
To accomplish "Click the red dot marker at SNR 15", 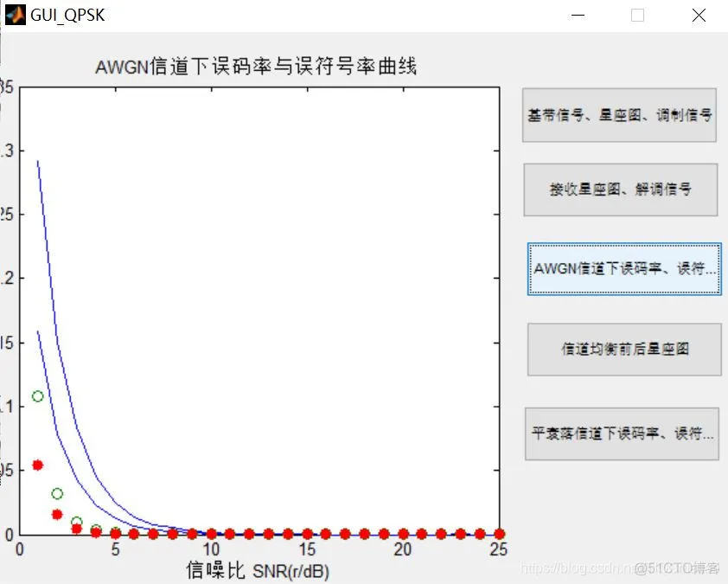I will [x=307, y=534].
